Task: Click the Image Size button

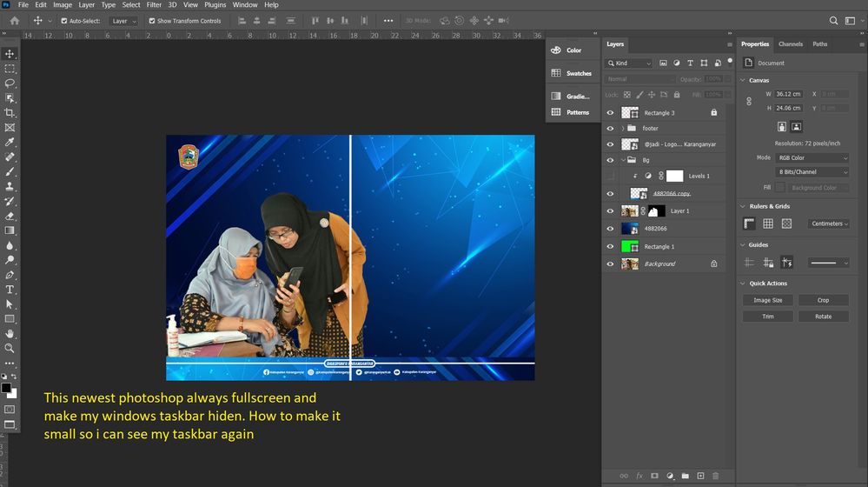Action: 768,300
